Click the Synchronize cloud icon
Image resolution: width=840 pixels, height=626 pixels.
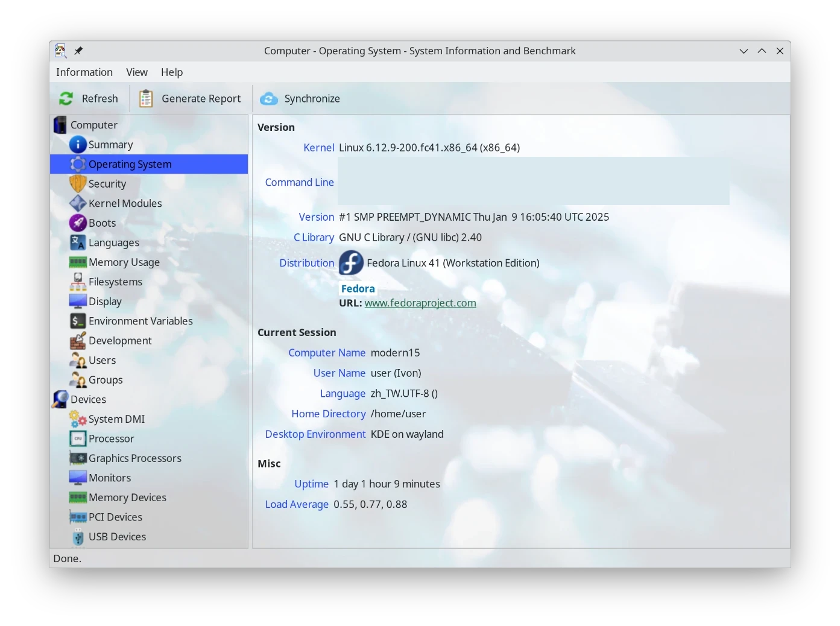[x=269, y=98]
